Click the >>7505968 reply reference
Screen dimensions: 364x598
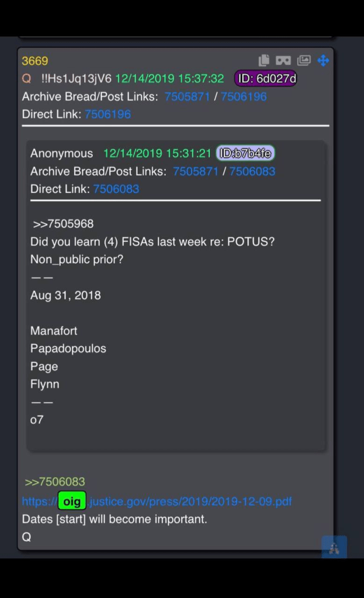63,224
